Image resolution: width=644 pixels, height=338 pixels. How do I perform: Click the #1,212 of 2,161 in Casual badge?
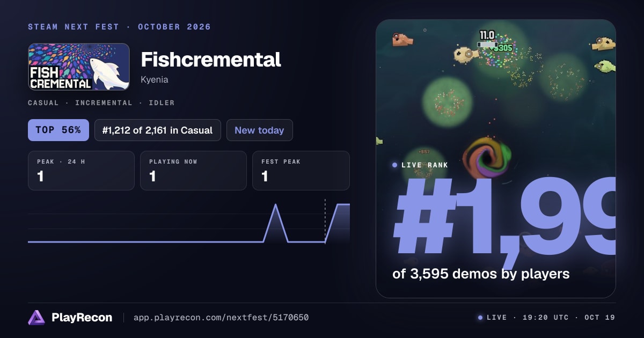[x=158, y=130]
